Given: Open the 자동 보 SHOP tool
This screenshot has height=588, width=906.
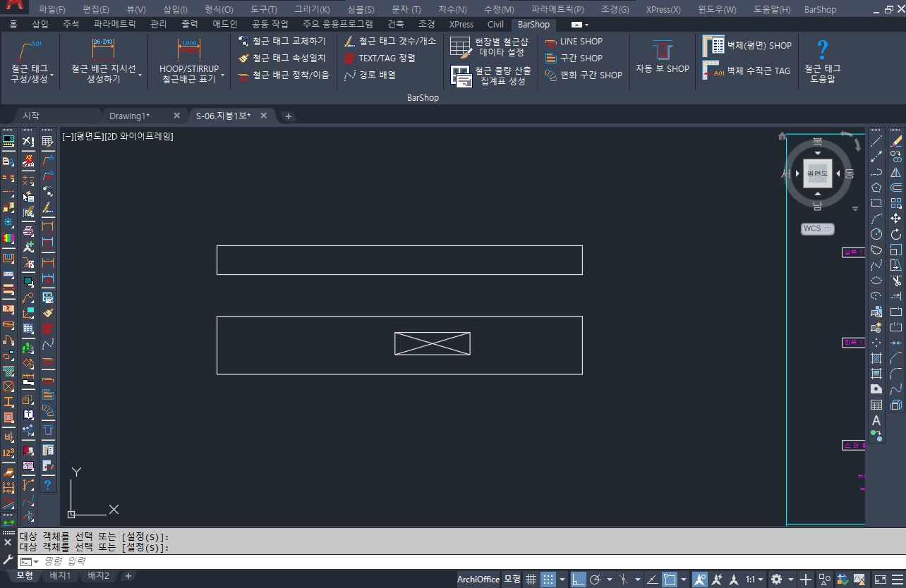Looking at the screenshot, I should click(x=663, y=58).
